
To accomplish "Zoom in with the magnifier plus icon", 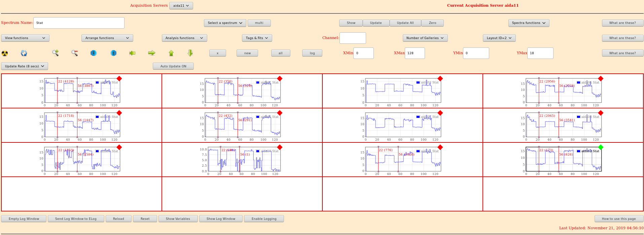I will click(x=56, y=53).
